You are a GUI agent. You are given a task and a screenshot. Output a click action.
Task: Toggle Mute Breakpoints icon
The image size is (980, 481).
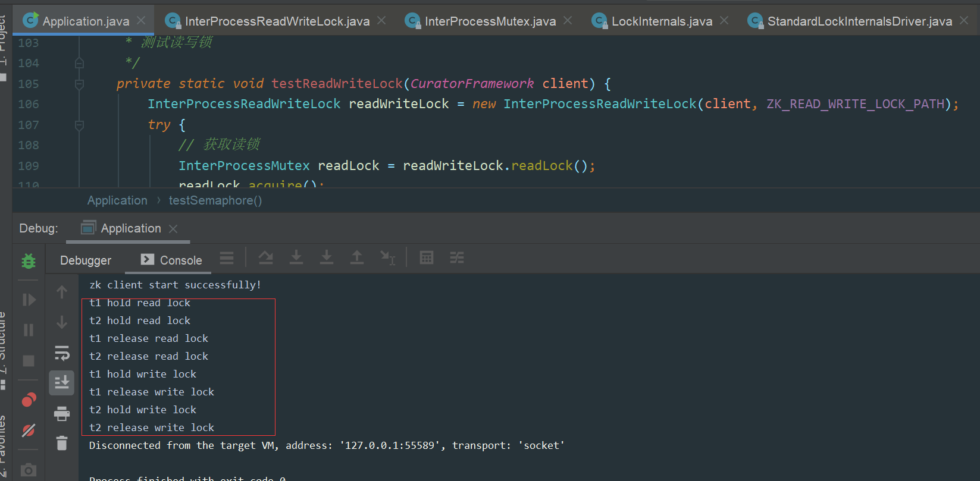29,430
